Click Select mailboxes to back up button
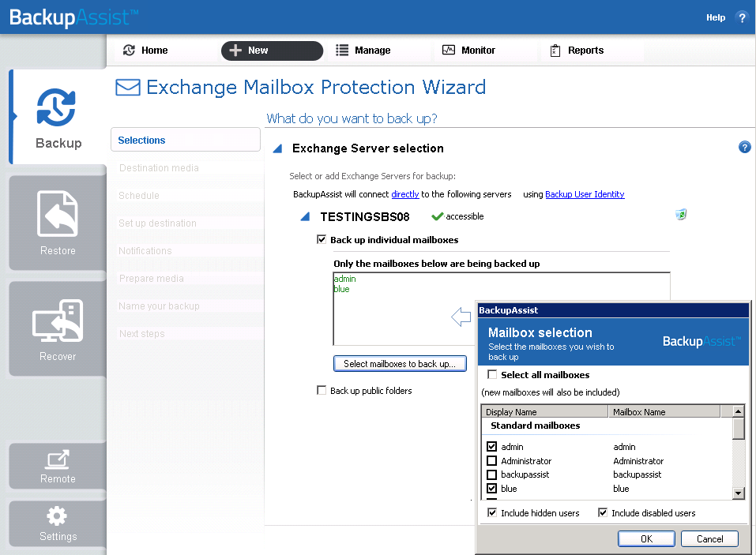The height and width of the screenshot is (555, 756). click(x=400, y=364)
